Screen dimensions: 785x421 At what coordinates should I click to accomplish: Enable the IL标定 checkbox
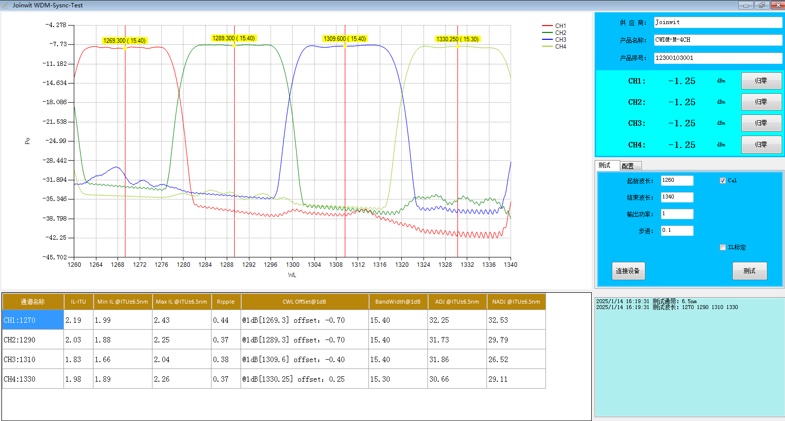point(723,247)
